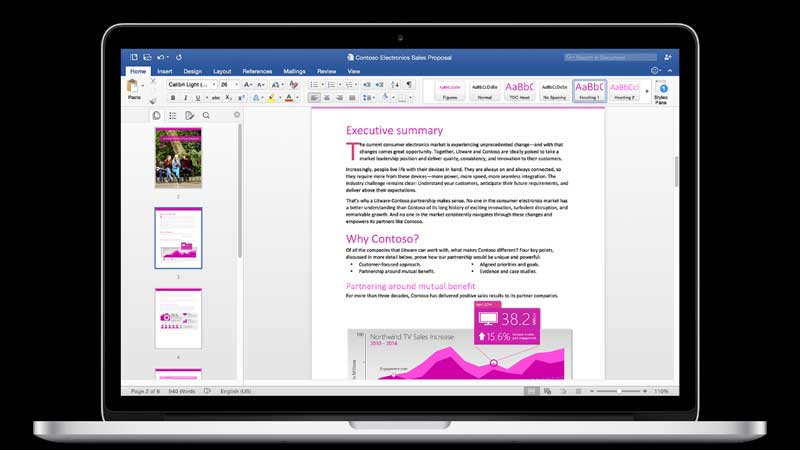Click the text highlight color button
This screenshot has width=800, height=450.
pos(271,97)
